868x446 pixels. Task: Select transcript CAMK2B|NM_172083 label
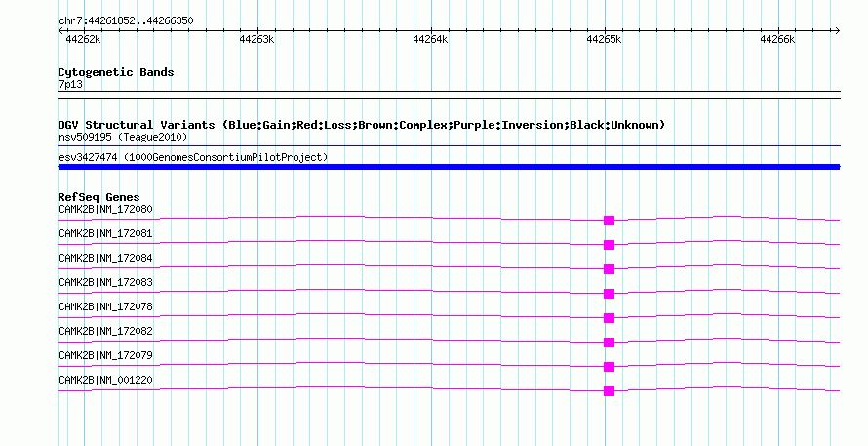(105, 283)
